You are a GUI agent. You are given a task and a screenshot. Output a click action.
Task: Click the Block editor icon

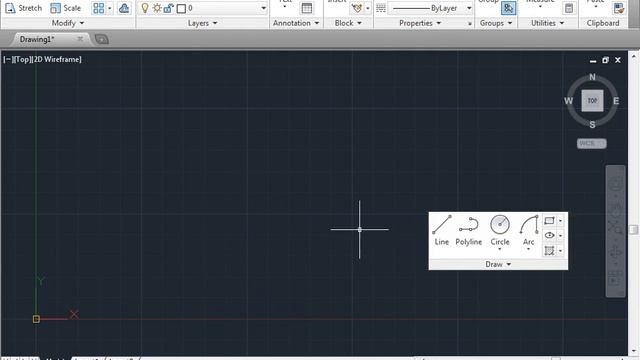tap(356, 8)
